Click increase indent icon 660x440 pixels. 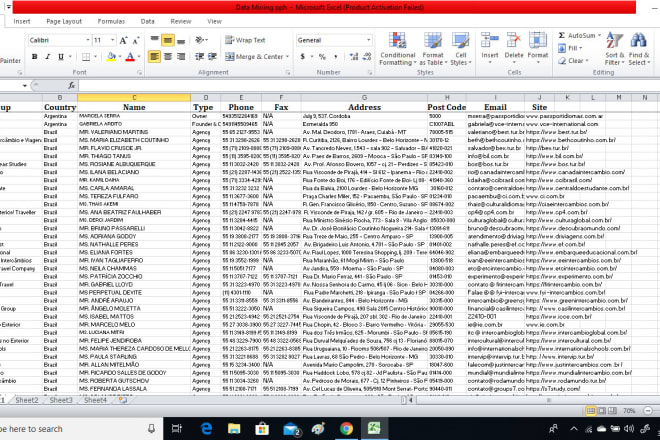[212, 56]
